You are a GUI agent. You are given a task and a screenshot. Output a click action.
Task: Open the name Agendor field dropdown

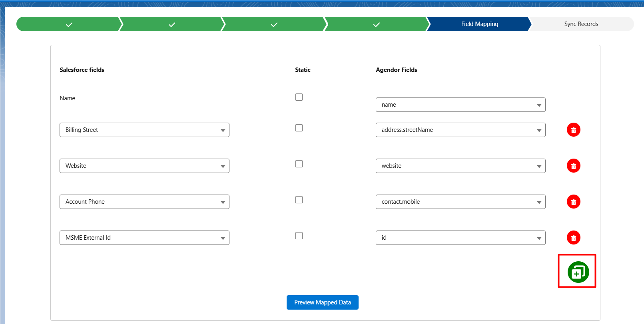point(460,105)
